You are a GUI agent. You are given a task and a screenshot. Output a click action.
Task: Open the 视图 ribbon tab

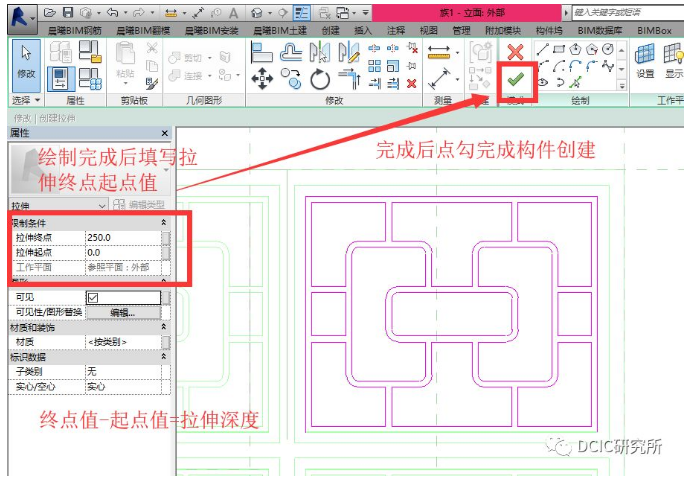point(428,30)
